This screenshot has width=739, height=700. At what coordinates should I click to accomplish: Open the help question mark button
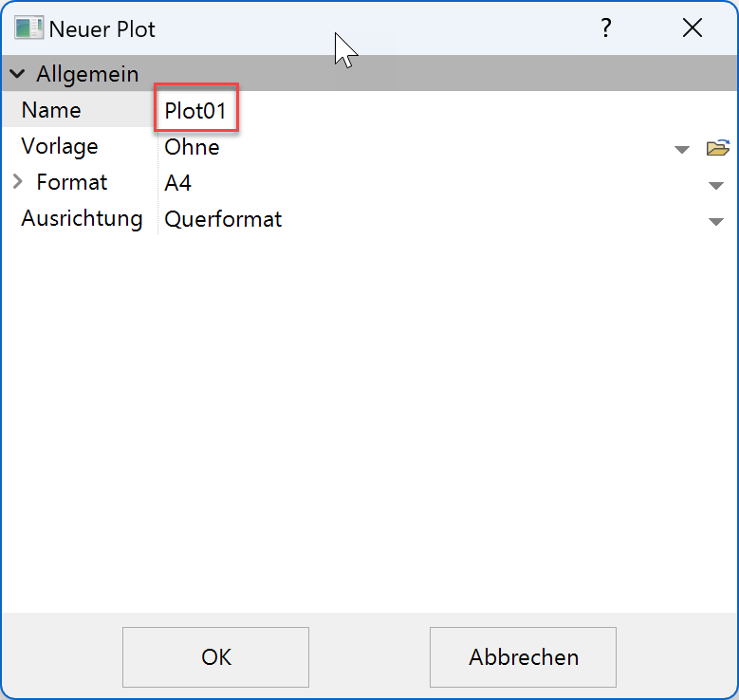[605, 28]
